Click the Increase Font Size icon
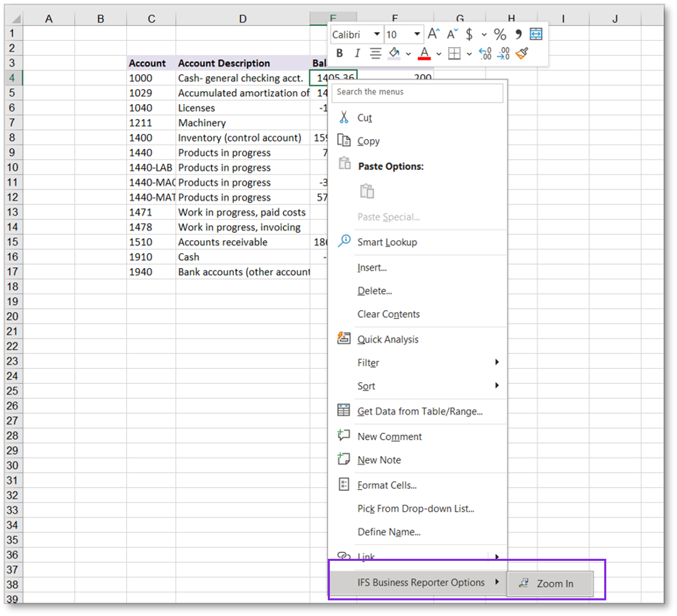 pyautogui.click(x=434, y=34)
